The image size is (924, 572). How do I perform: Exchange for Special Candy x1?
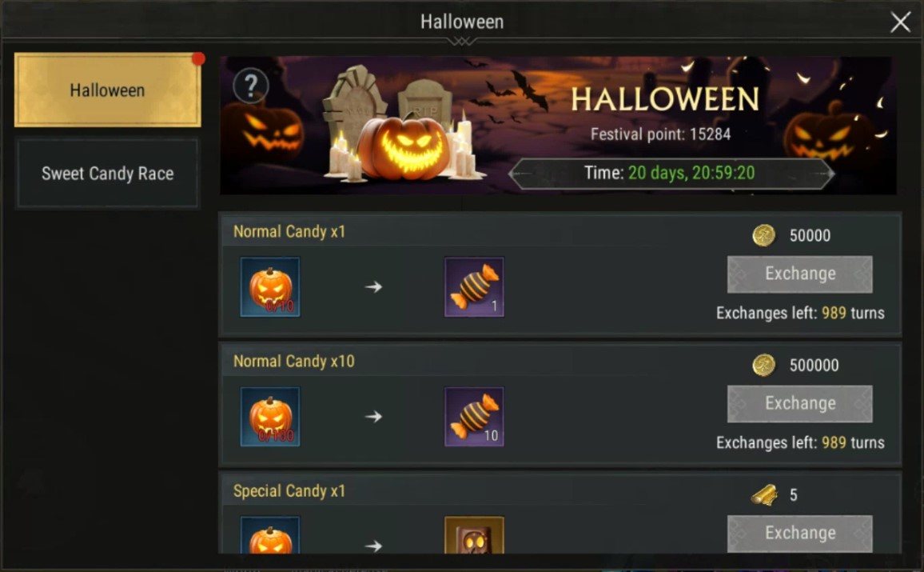click(x=799, y=534)
